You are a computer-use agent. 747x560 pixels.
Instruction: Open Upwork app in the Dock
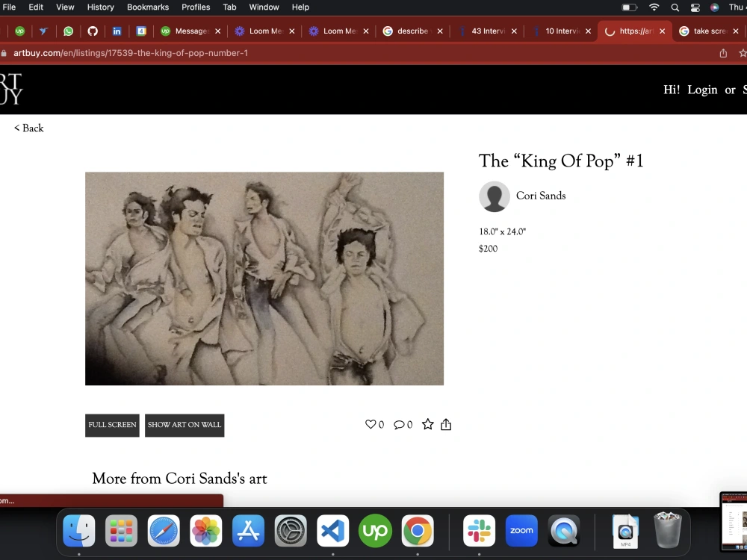[x=376, y=530]
